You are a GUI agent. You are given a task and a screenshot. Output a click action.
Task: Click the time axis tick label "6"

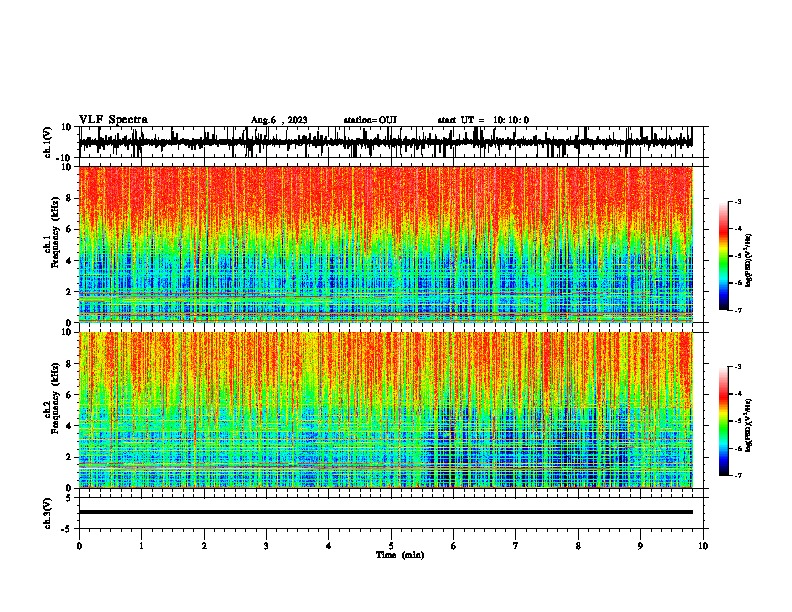pyautogui.click(x=453, y=546)
